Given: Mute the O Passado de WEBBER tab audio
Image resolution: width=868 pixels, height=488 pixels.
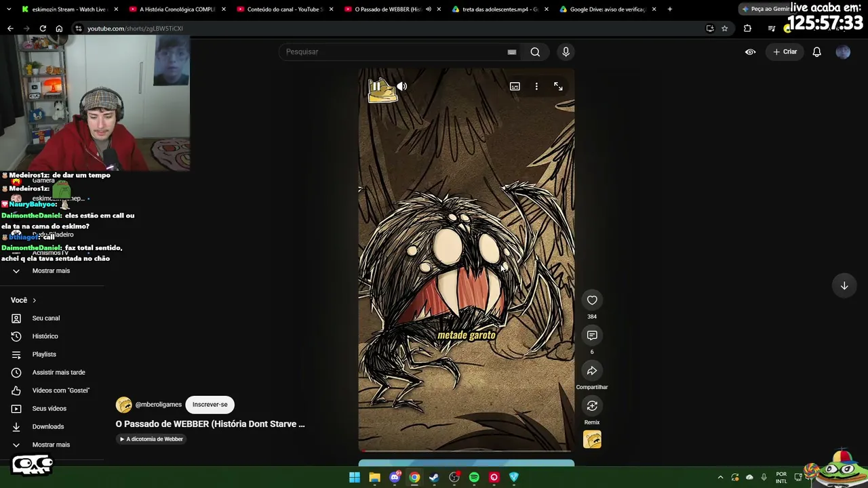Looking at the screenshot, I should 428,9.
